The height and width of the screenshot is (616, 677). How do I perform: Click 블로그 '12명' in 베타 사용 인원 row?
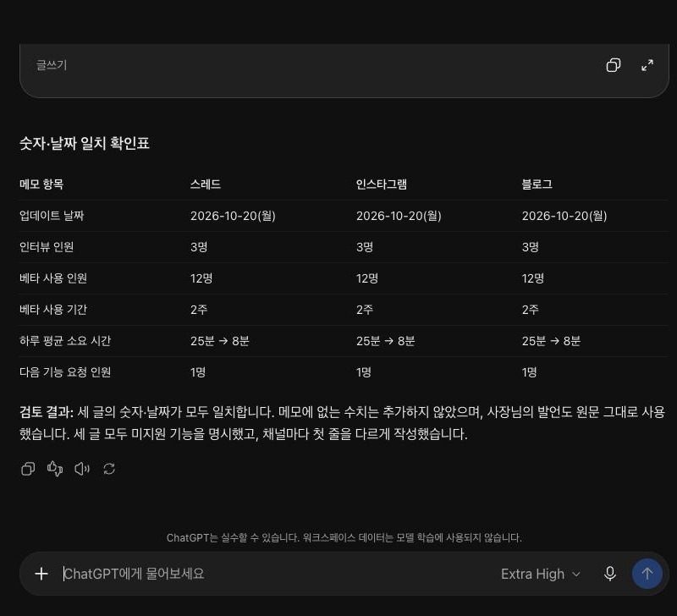tap(533, 278)
